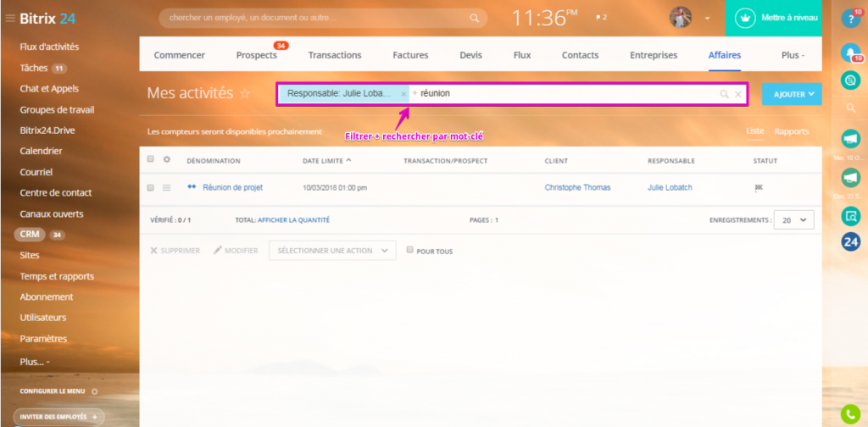The width and height of the screenshot is (868, 427).
Task: Open Bitrix24.Drive in sidebar
Action: pyautogui.click(x=47, y=130)
